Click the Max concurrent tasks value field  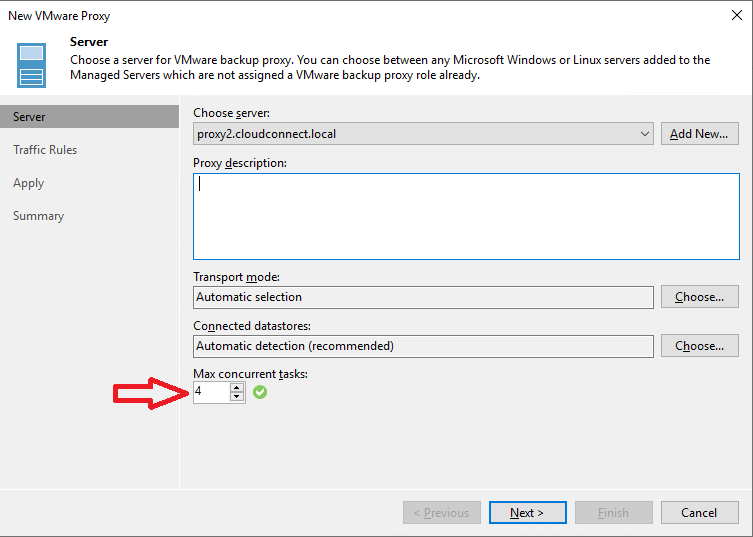tap(211, 392)
